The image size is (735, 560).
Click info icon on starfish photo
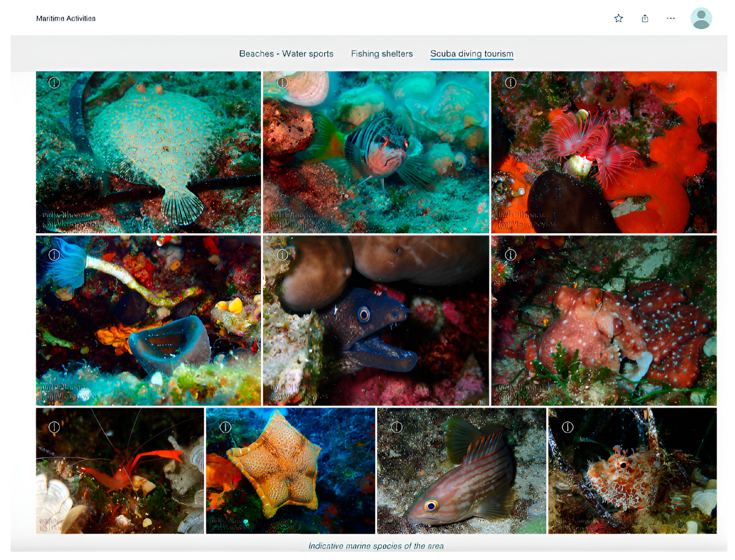(x=225, y=427)
